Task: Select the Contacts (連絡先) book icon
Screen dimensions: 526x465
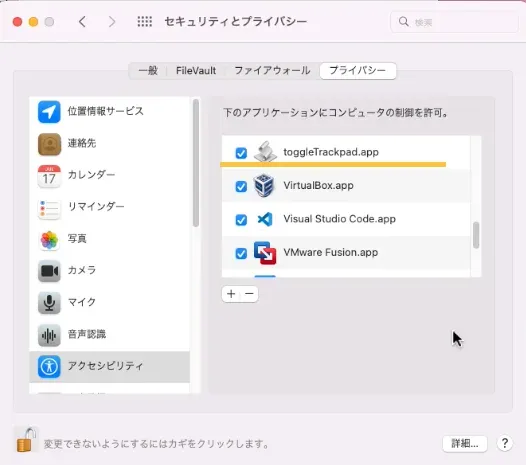Action: click(x=49, y=144)
